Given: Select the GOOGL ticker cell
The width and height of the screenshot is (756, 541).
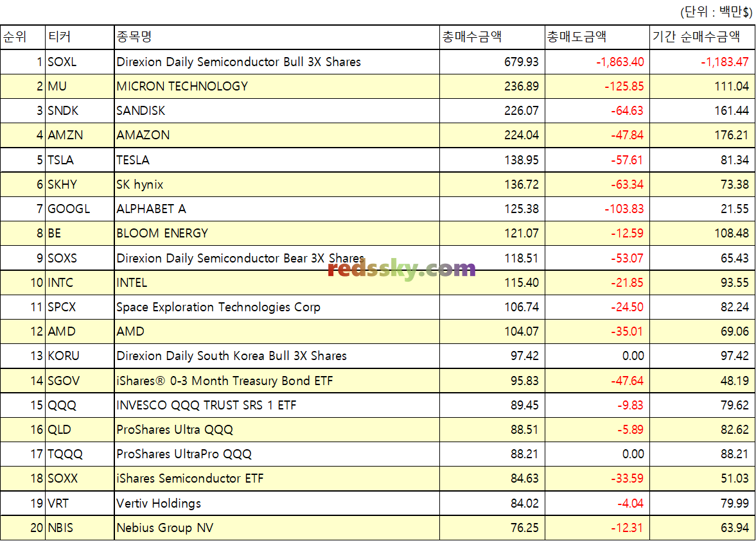Looking at the screenshot, I should (80, 209).
